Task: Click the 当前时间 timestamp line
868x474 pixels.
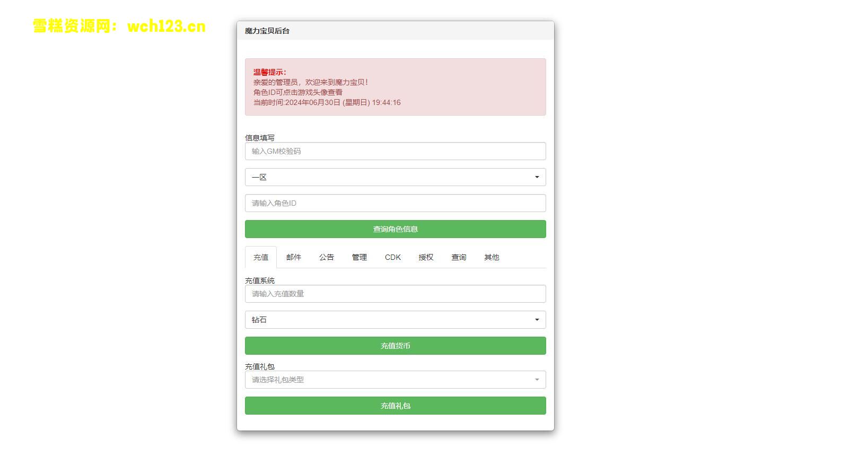Action: (x=327, y=102)
